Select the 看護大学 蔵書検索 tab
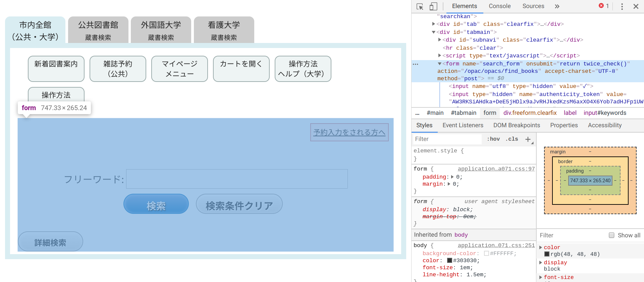644x282 pixels. [x=224, y=30]
